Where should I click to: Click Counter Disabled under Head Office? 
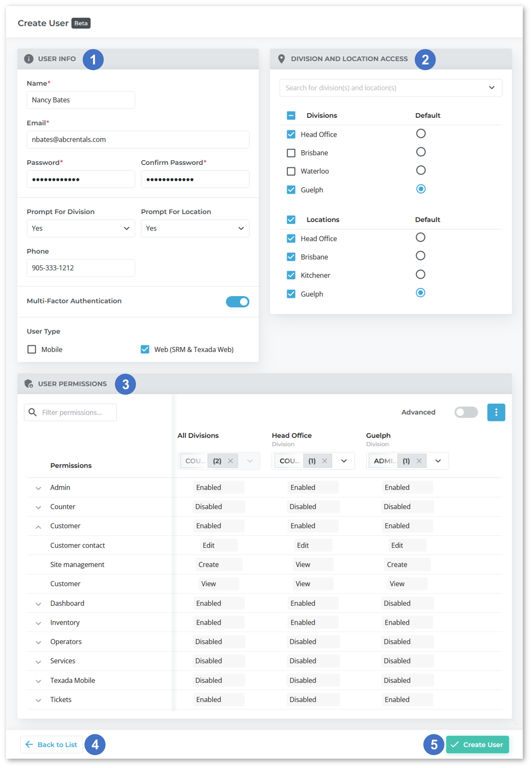click(313, 507)
